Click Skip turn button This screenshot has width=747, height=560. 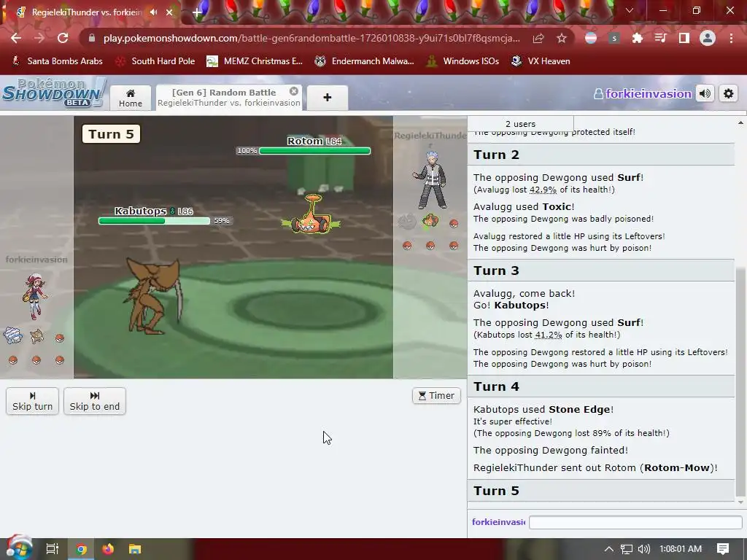click(x=32, y=401)
